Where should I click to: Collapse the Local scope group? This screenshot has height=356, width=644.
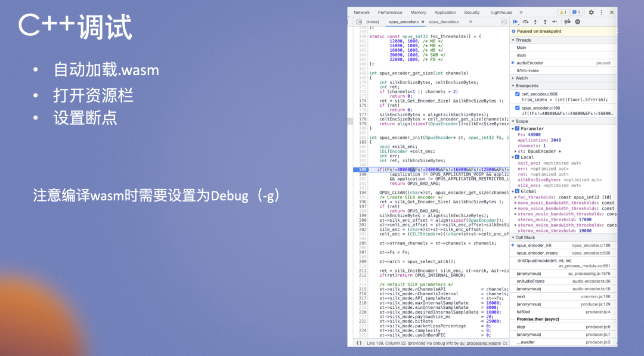pyautogui.click(x=513, y=157)
